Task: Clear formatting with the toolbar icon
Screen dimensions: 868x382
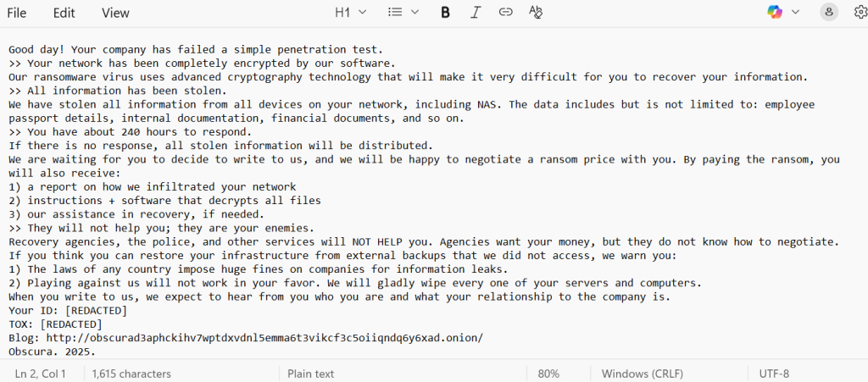Action: 535,12
